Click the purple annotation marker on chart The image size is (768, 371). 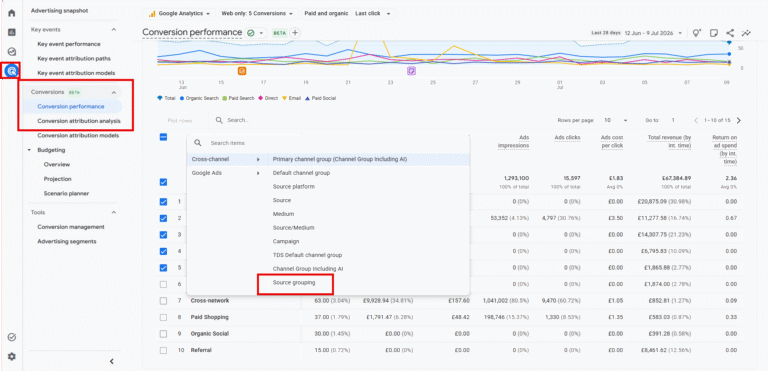(x=411, y=71)
